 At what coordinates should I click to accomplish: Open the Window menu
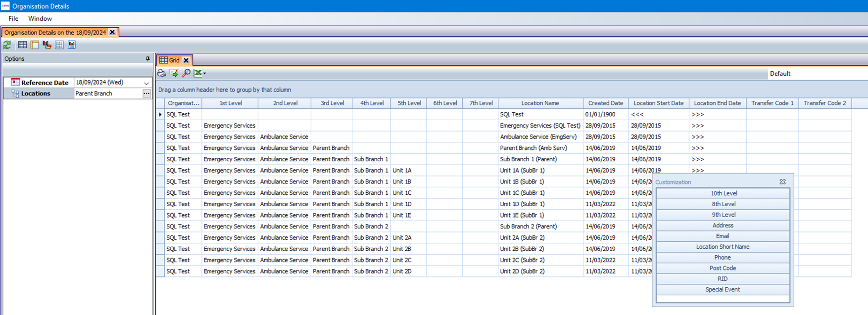tap(40, 19)
